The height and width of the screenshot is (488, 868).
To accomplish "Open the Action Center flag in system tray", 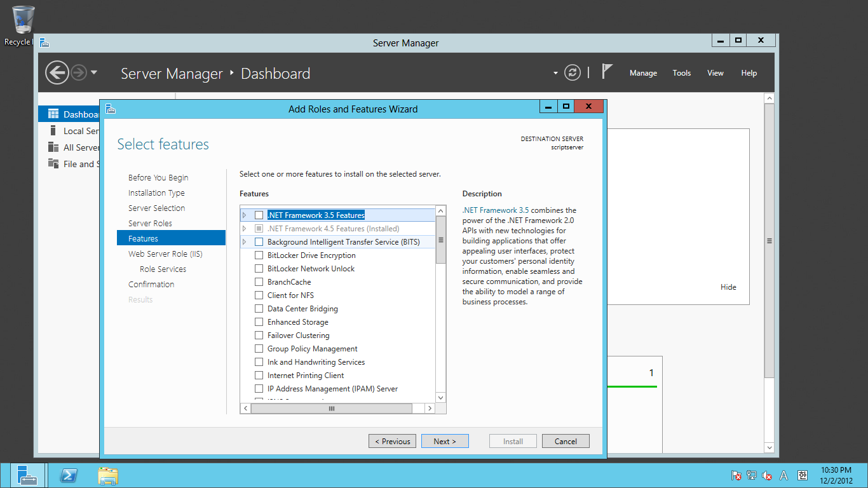I will pos(736,475).
